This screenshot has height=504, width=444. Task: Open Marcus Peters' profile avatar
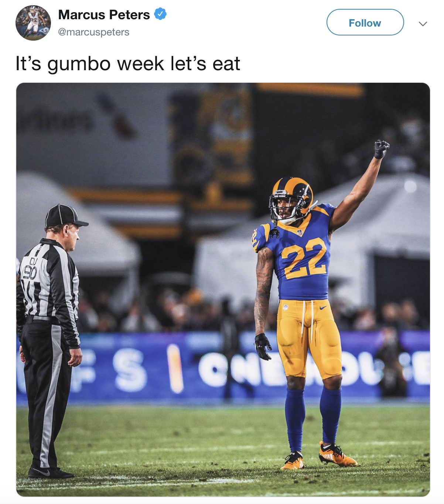33,23
